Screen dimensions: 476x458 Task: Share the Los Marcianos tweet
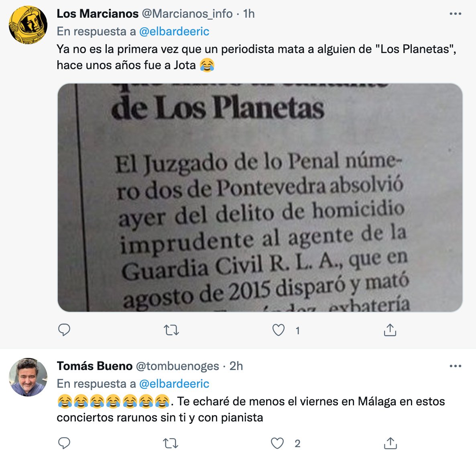point(390,330)
